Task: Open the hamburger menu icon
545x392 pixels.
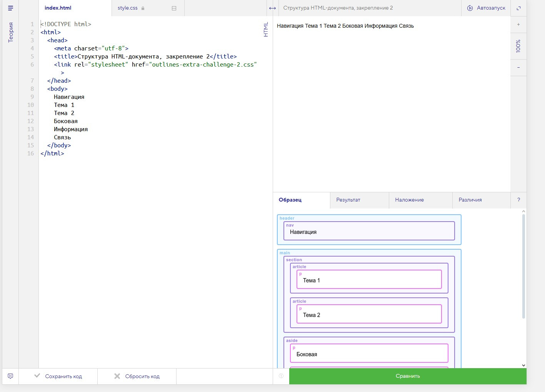Action: coord(10,8)
